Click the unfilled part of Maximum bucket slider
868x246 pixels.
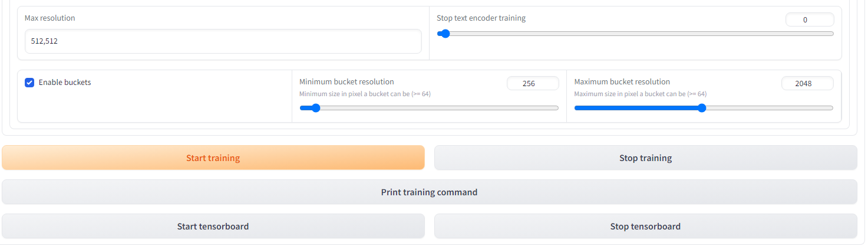(766, 108)
